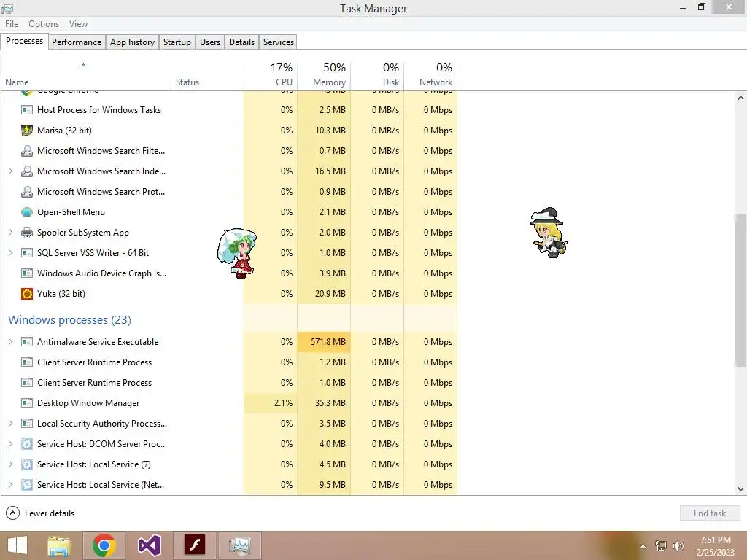Viewport: 747px width, 560px height.
Task: Switch to the App history tab
Action: click(133, 42)
